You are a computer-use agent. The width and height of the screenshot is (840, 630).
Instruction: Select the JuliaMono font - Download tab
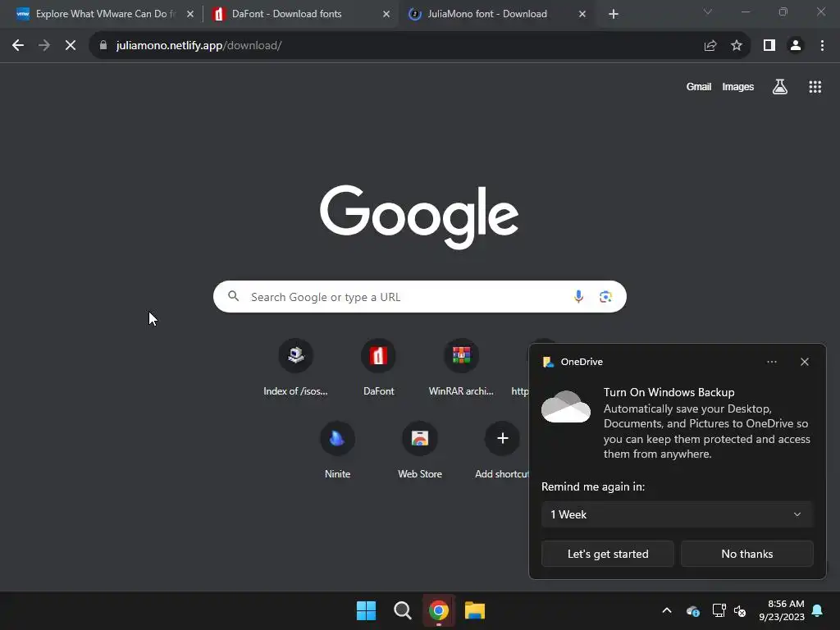coord(496,14)
